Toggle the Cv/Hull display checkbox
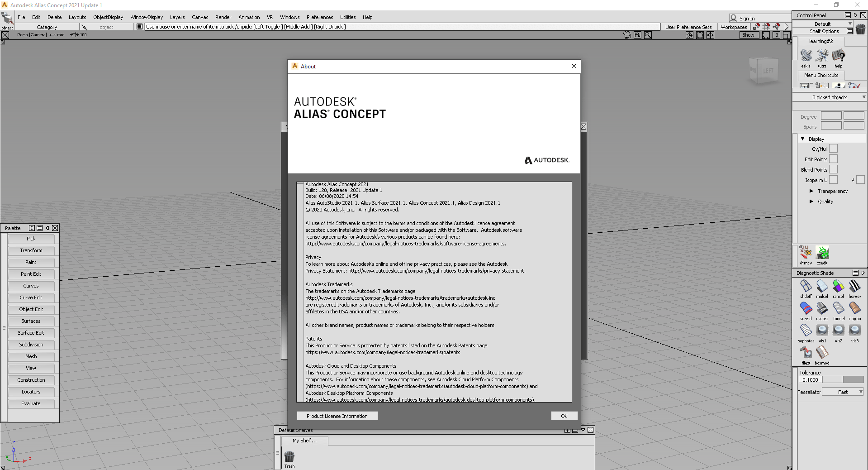Viewport: 868px width, 470px height. pos(833,149)
